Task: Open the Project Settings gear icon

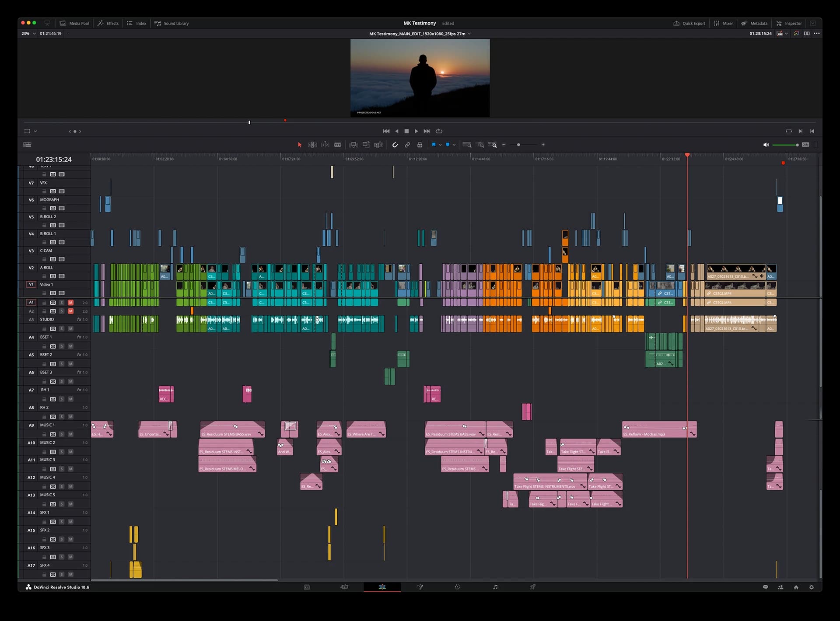Action: point(812,587)
